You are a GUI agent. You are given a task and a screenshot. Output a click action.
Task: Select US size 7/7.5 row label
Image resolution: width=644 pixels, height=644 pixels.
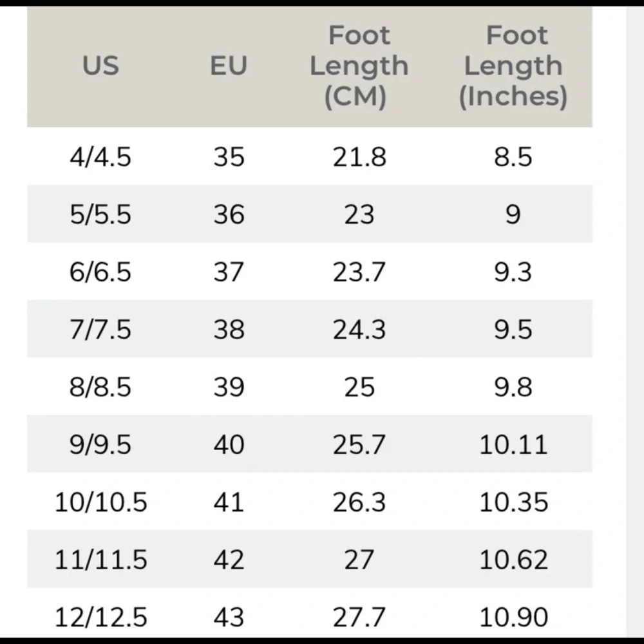(x=100, y=329)
